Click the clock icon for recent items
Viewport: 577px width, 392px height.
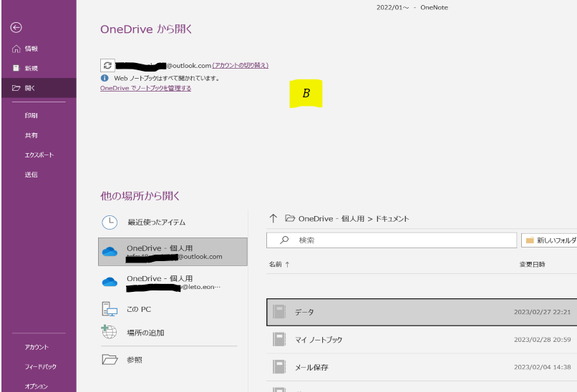[x=110, y=222]
